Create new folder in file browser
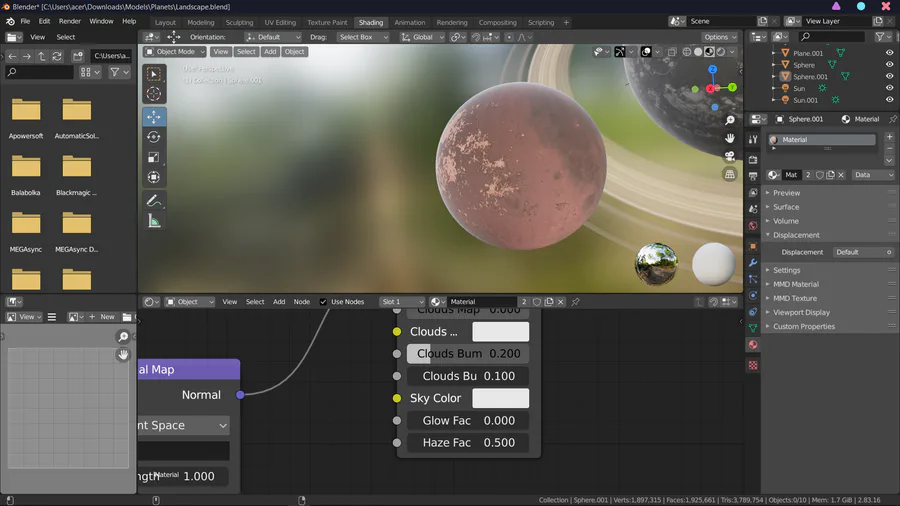 [x=78, y=56]
